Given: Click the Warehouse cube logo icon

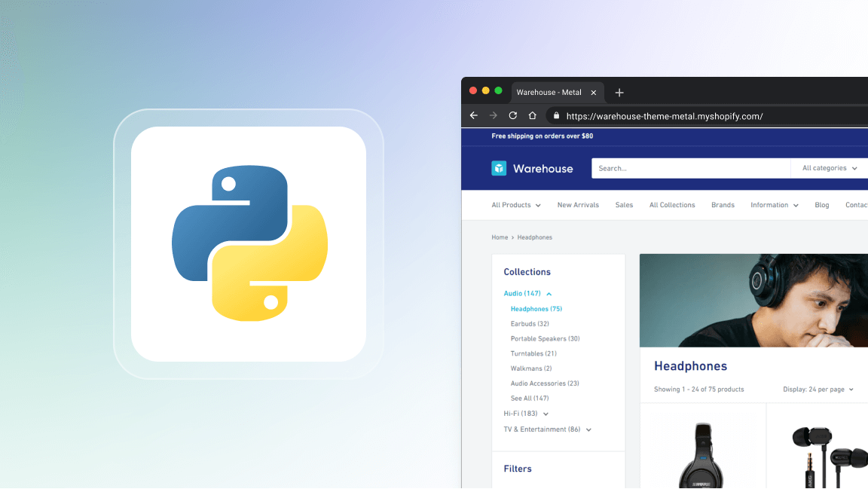Looking at the screenshot, I should pos(499,168).
